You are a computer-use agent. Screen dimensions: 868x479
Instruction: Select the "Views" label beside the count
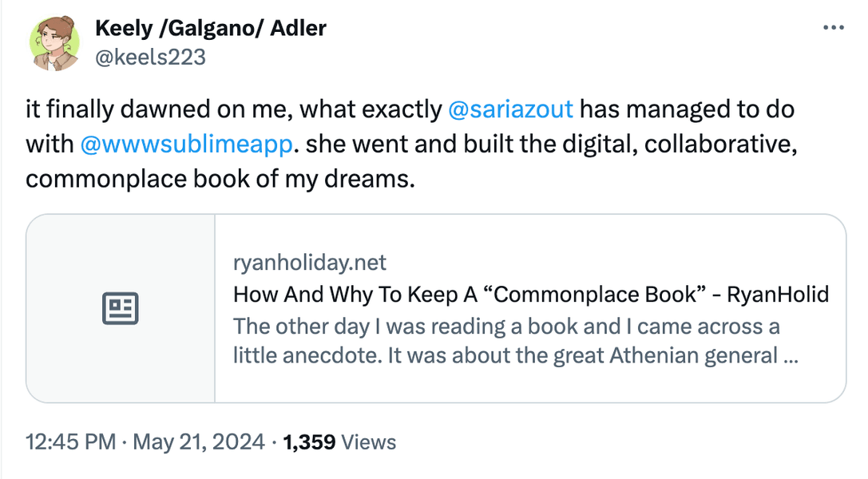pyautogui.click(x=369, y=442)
